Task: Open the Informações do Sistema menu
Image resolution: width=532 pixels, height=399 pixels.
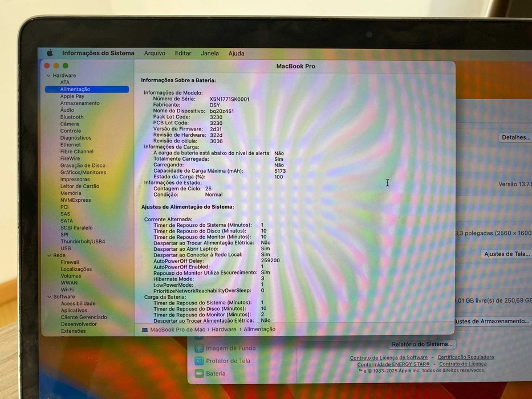Action: pyautogui.click(x=98, y=53)
